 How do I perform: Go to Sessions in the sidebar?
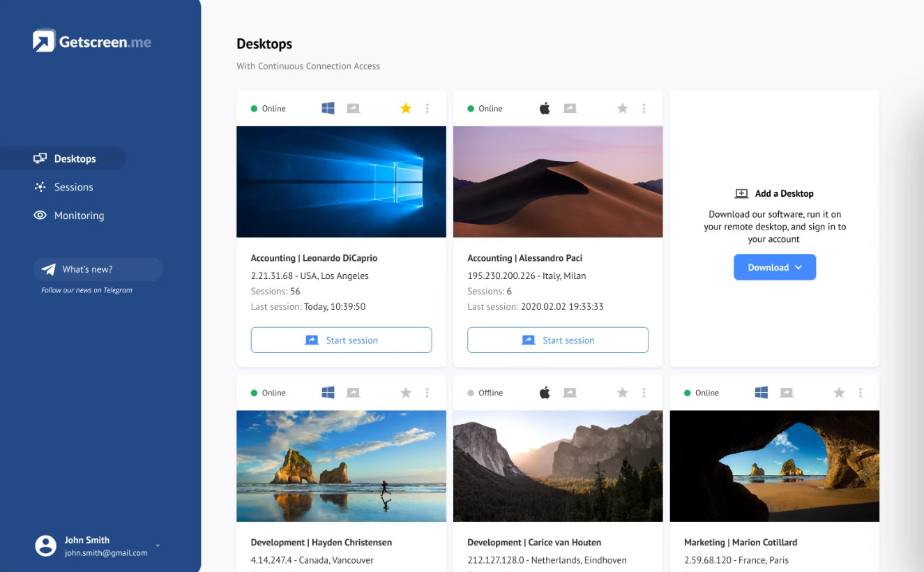pyautogui.click(x=63, y=187)
